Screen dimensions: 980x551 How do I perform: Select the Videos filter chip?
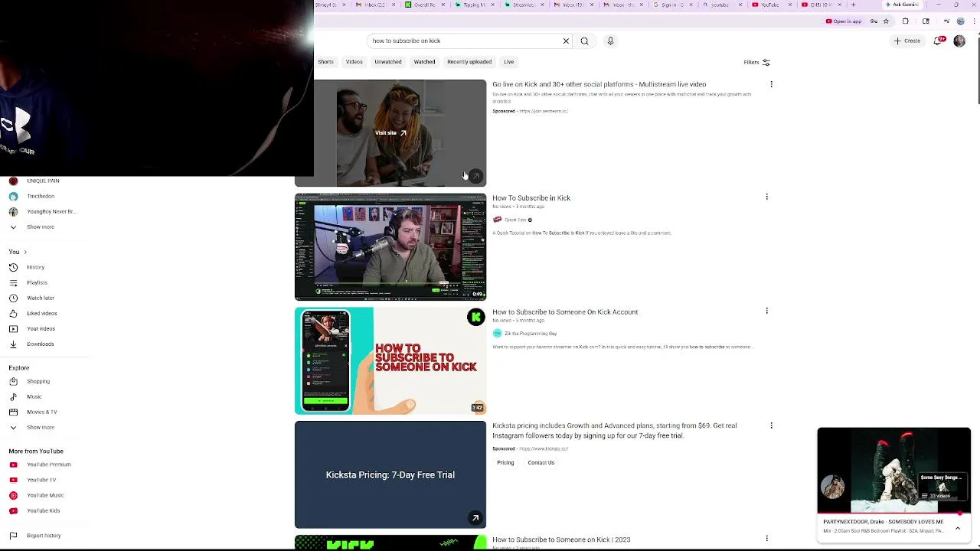click(x=354, y=62)
